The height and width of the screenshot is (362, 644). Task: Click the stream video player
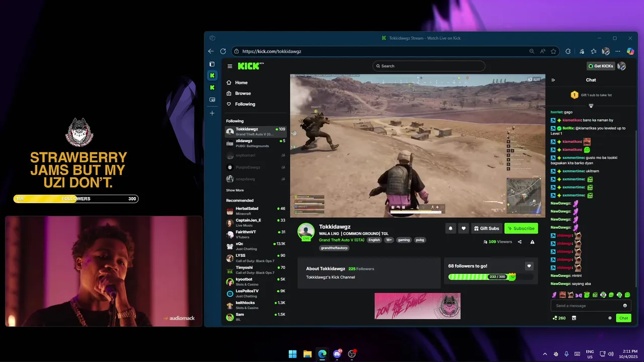(418, 146)
